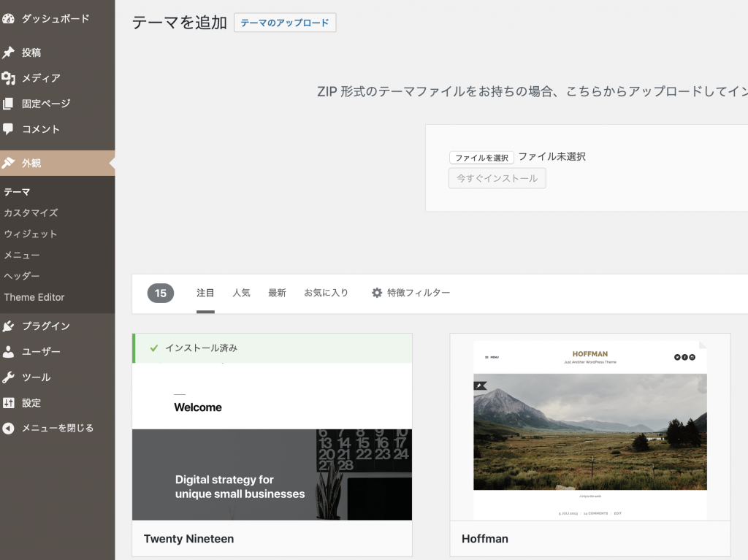This screenshot has width=748, height=560.
Task: Click the ファイルを選択 button
Action: tap(481, 158)
